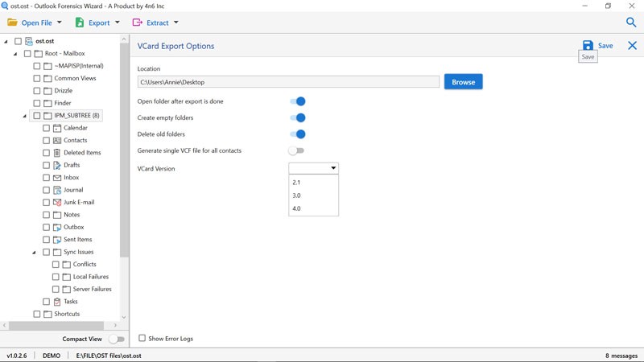This screenshot has height=362, width=644.
Task: Open the Open File dropdown arrow
Action: [x=59, y=23]
